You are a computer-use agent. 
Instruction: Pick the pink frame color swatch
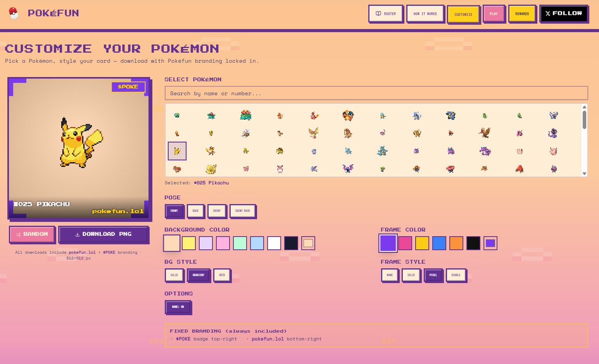(405, 243)
